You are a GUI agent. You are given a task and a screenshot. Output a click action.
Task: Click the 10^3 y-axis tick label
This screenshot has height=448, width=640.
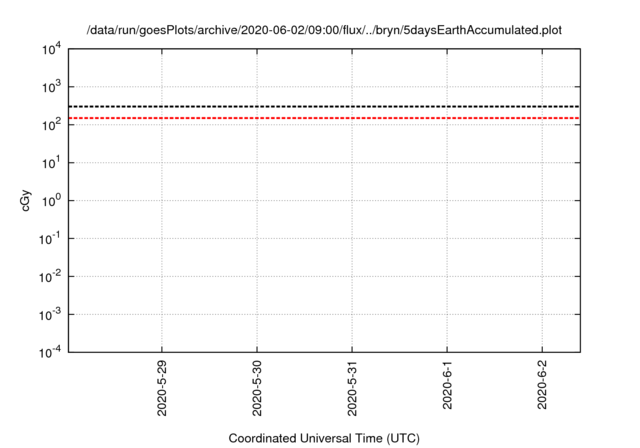[x=52, y=88]
